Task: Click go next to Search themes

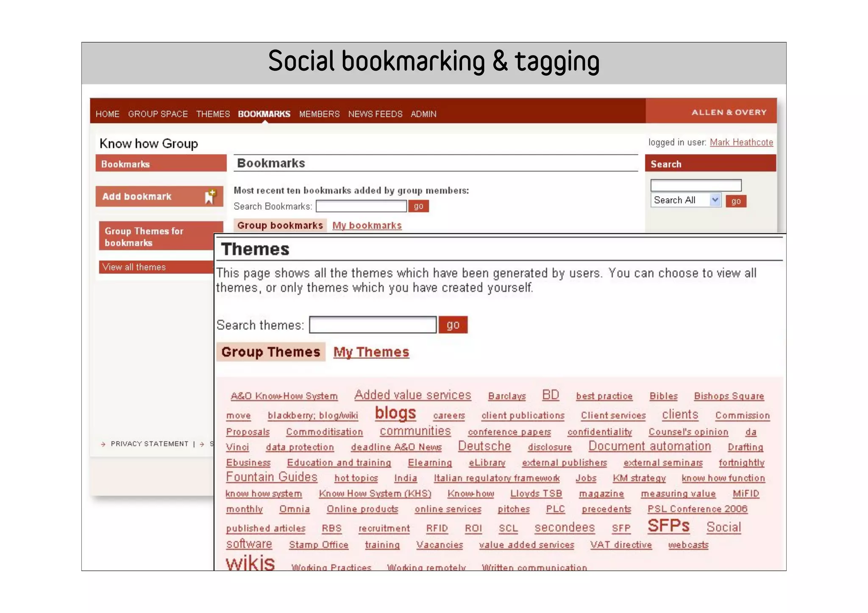Action: pyautogui.click(x=453, y=325)
